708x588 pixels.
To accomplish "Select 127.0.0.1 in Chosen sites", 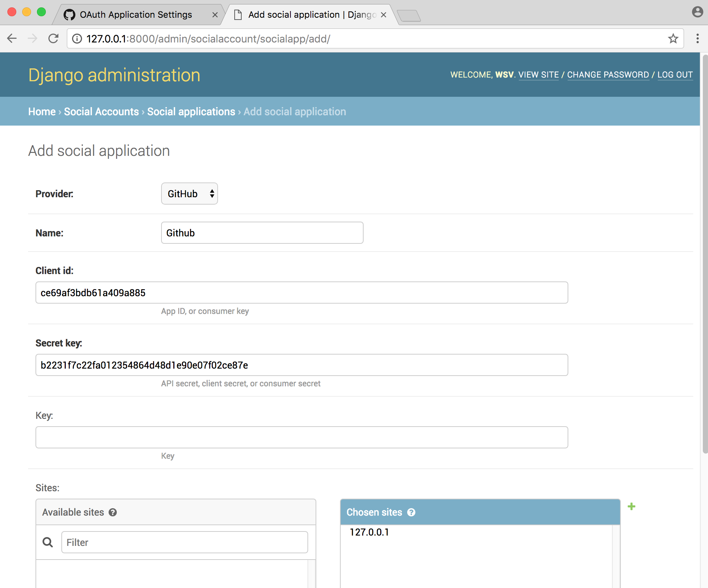I will (369, 532).
